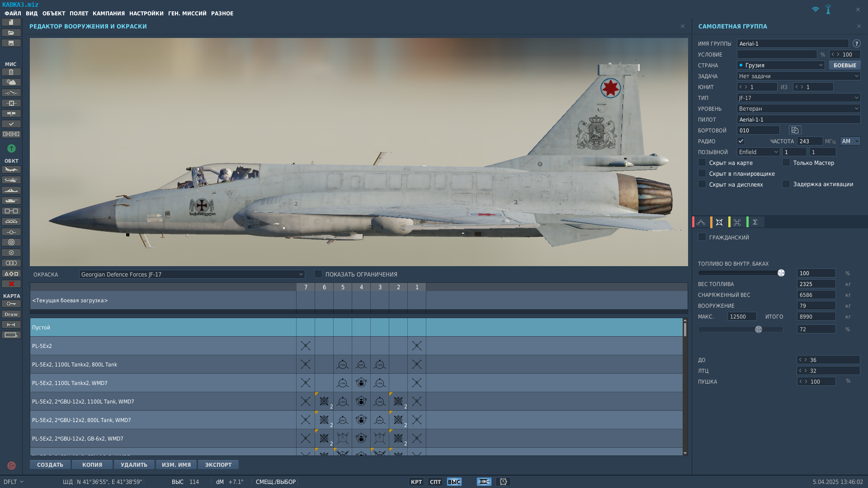Toggle the ГРАЖДАНСКИЙ checkbox

tap(702, 237)
